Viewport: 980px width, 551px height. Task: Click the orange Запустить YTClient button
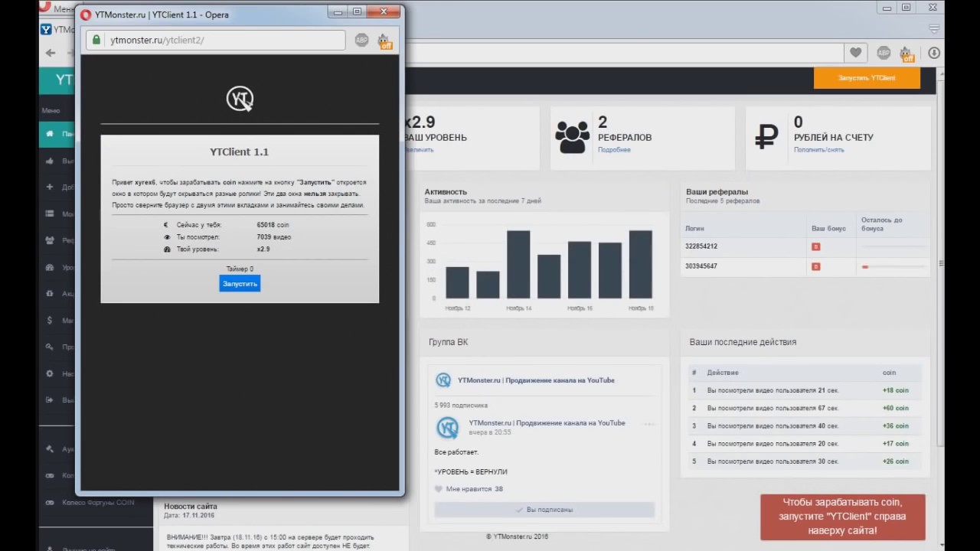(x=867, y=78)
